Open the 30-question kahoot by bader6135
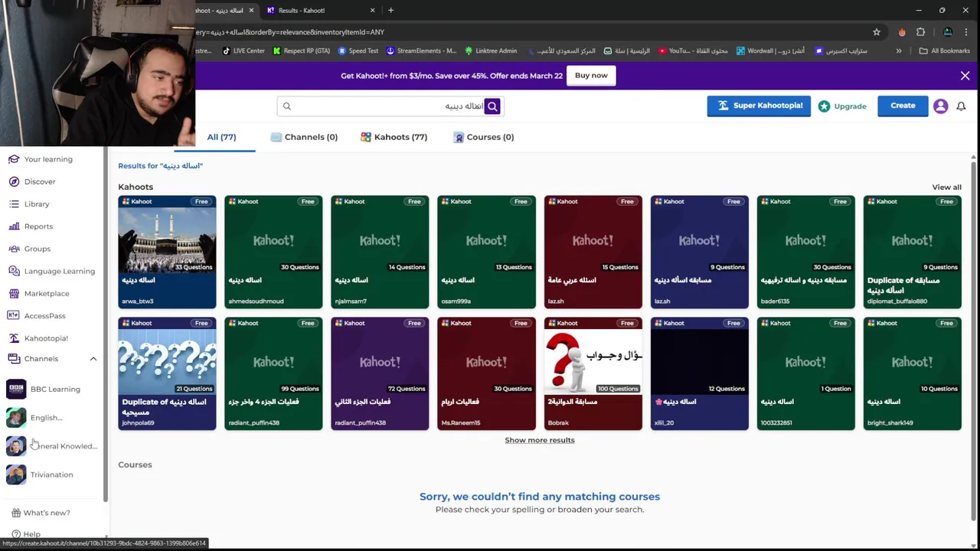 805,252
